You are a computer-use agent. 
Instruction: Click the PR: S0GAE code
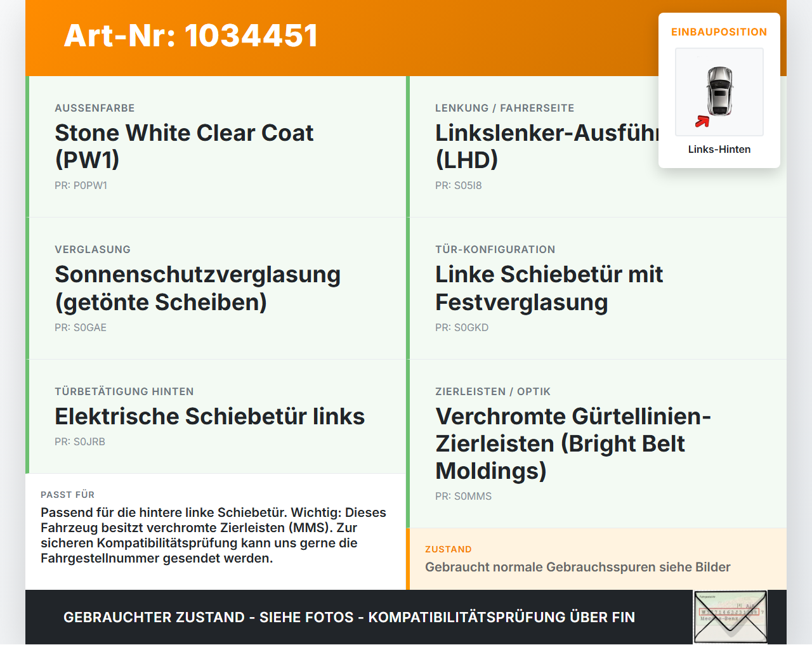pyautogui.click(x=81, y=327)
